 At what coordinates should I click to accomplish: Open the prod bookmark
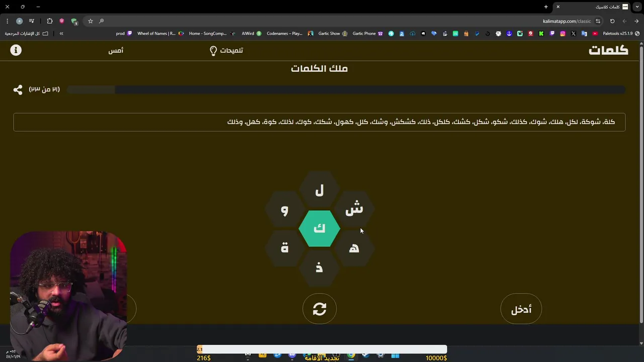point(124,34)
